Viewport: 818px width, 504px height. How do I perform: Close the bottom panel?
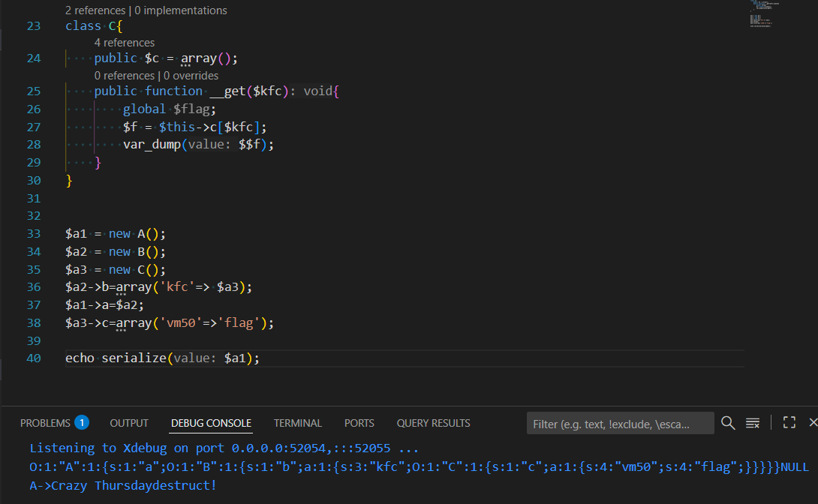pos(813,423)
